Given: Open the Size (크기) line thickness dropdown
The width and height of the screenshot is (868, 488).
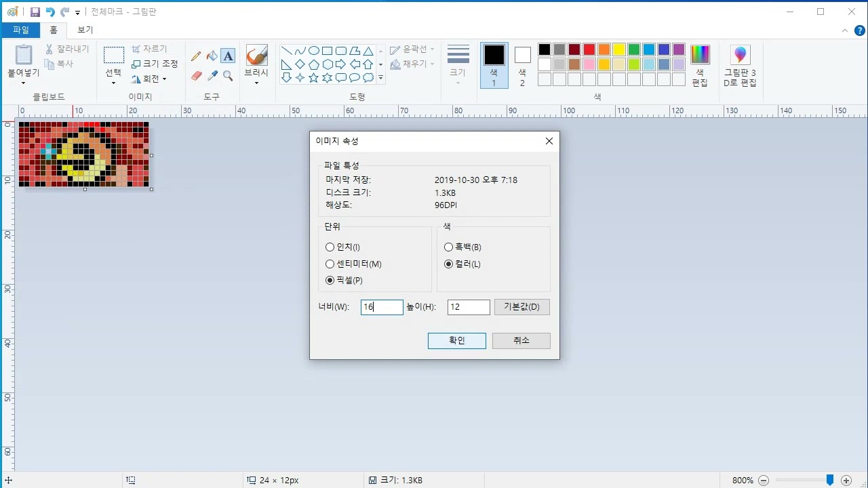Looking at the screenshot, I should click(x=458, y=66).
